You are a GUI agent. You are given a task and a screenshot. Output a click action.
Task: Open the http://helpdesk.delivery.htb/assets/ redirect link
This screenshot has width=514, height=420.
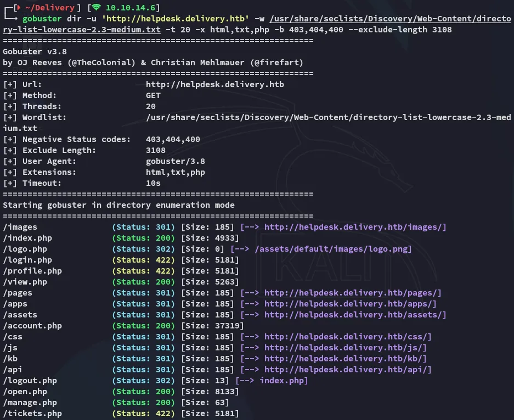355,315
